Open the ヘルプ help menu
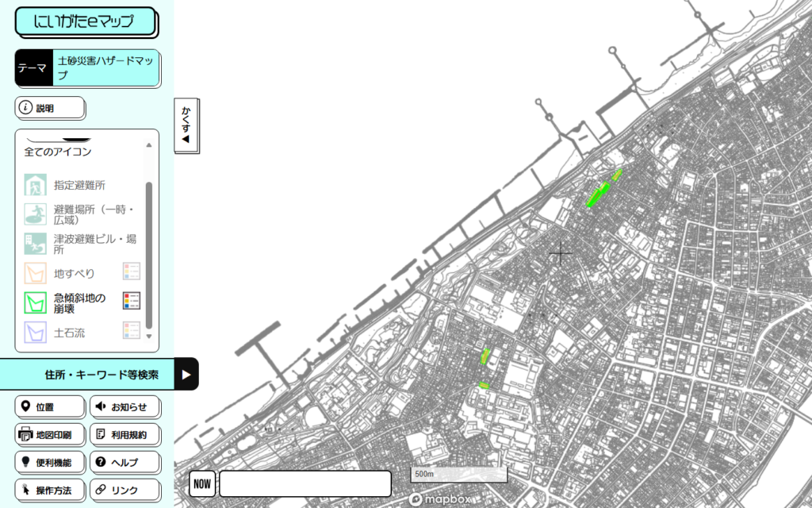The image size is (812, 508). coord(124,463)
